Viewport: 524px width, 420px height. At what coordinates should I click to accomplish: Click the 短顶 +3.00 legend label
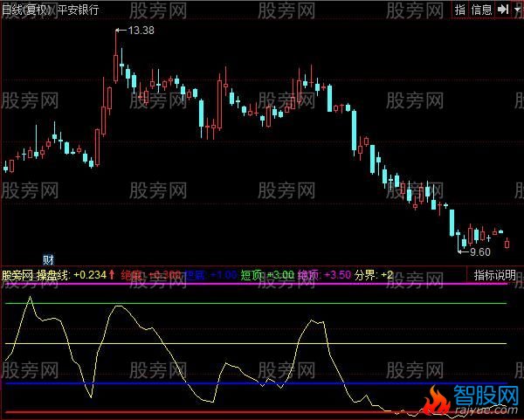pyautogui.click(x=267, y=275)
